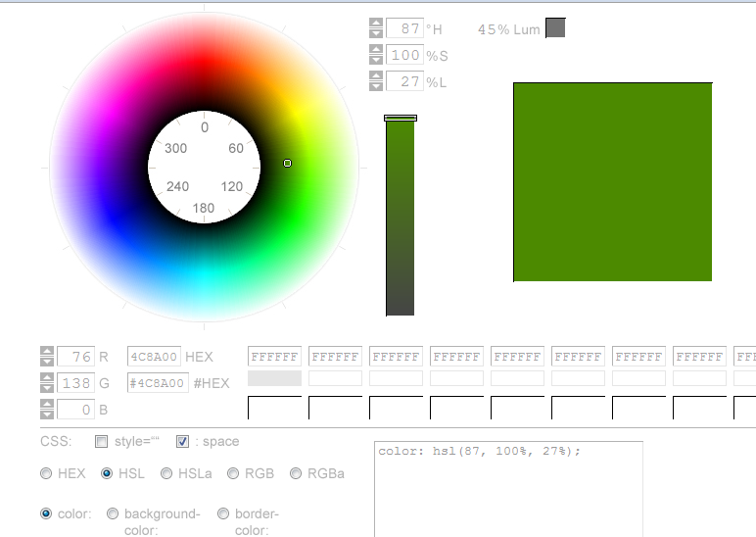Select the RGB output format radio
756x537 pixels.
coord(233,473)
